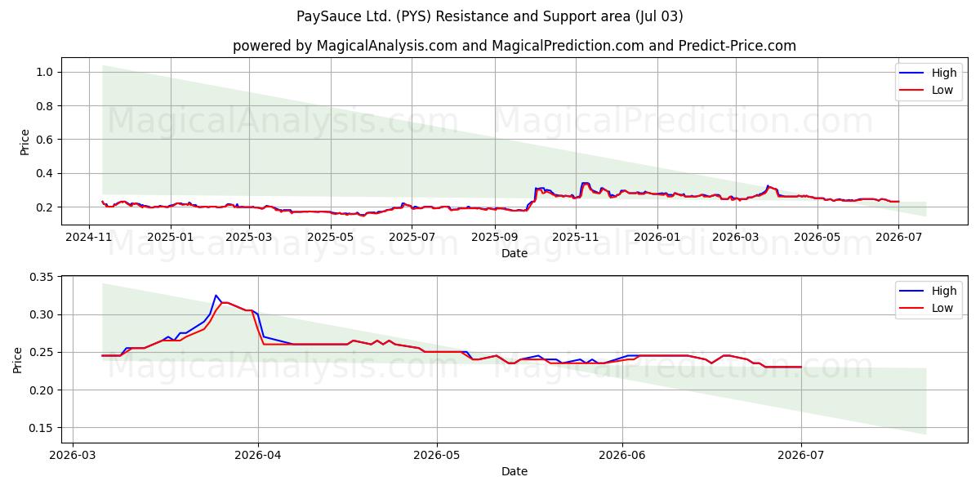Click the '2026-04' tick label on bottom chart
Screen dimensions: 980x490
(x=258, y=455)
